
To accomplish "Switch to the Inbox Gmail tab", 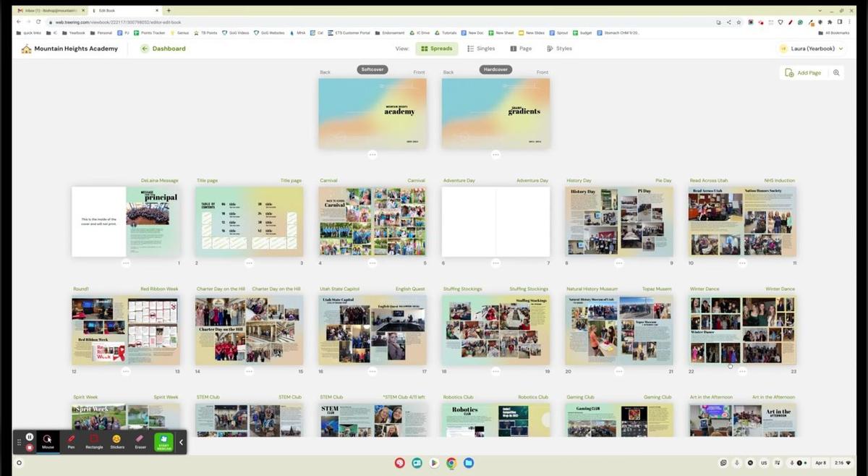I will coord(49,10).
